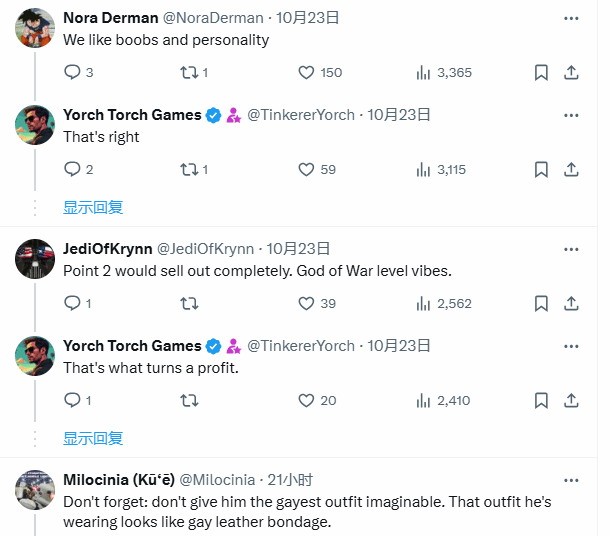
Task: Click Nora Derman's profile picture
Action: (35, 29)
